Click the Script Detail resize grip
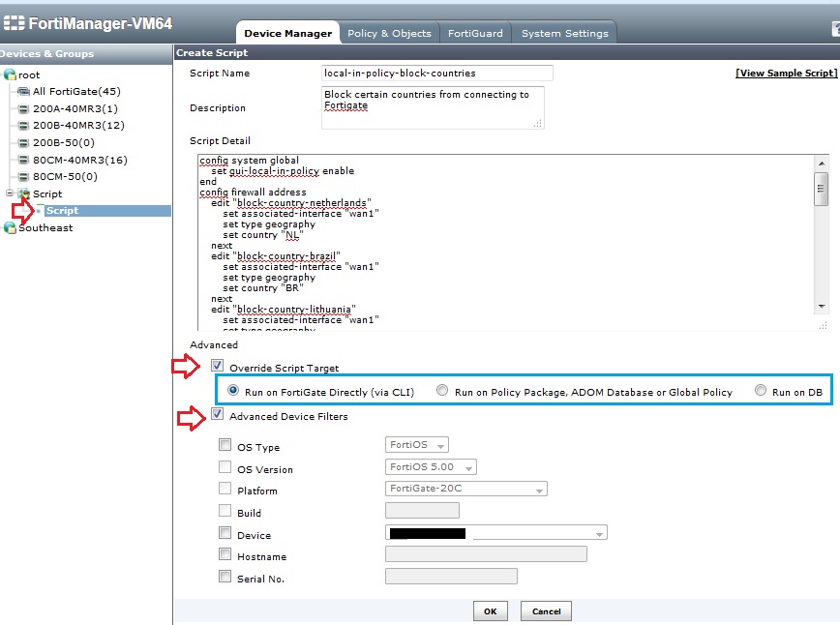 (x=823, y=326)
